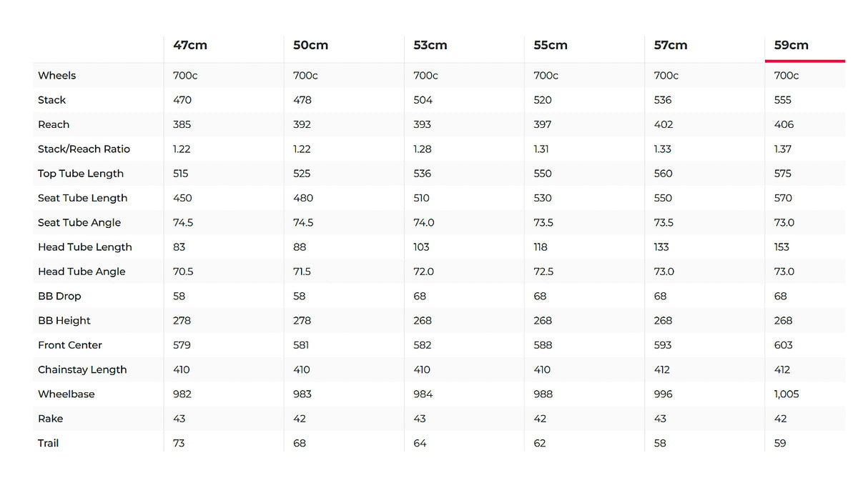The width and height of the screenshot is (868, 488).
Task: Select the Chainstay Length row label
Action: (82, 370)
